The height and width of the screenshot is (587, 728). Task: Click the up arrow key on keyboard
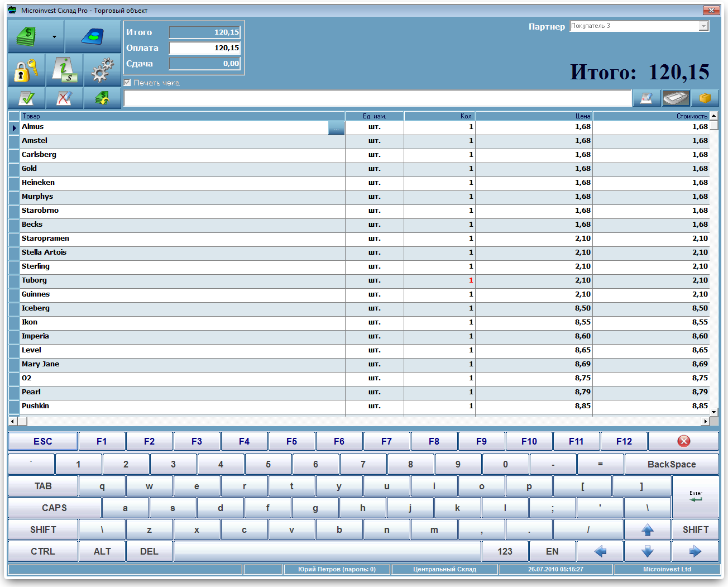[648, 529]
